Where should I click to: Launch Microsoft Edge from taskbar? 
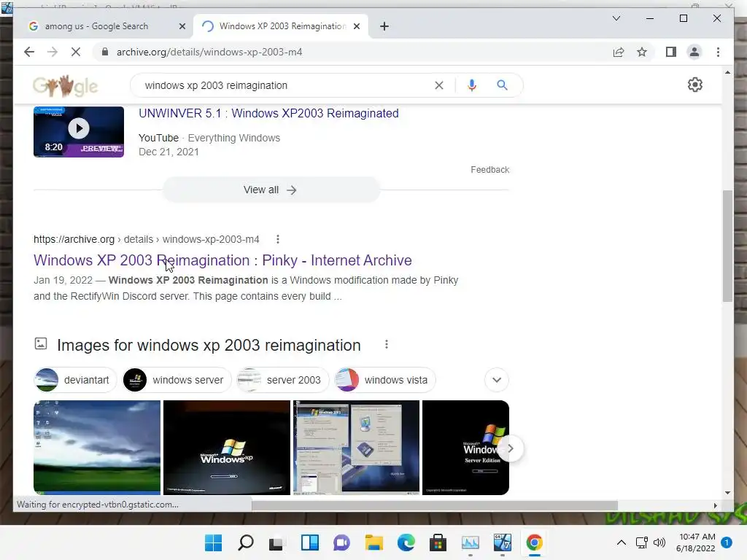(x=406, y=542)
